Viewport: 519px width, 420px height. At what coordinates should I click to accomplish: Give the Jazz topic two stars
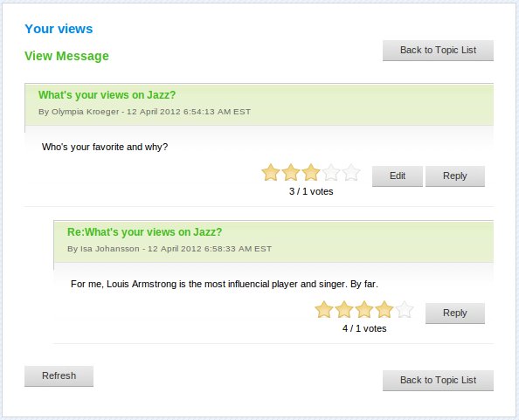click(x=291, y=173)
